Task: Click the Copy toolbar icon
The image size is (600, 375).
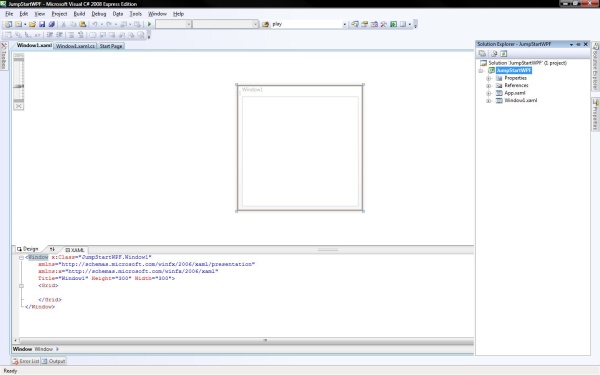Action: [x=73, y=24]
